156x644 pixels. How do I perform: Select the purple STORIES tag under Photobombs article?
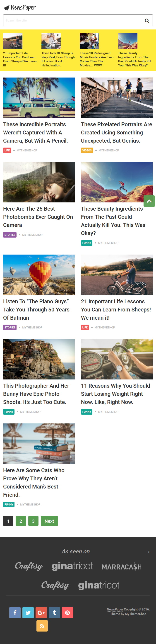(10, 235)
